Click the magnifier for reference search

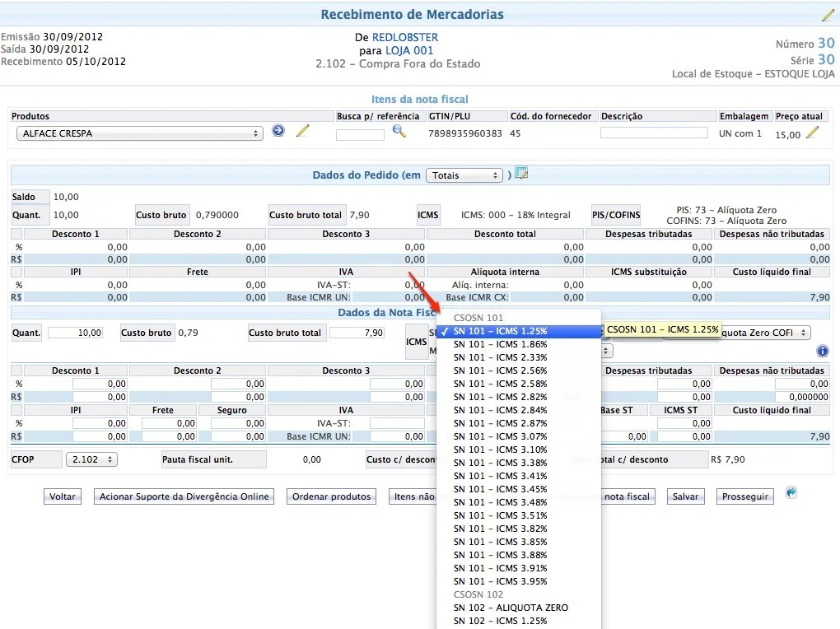(399, 131)
